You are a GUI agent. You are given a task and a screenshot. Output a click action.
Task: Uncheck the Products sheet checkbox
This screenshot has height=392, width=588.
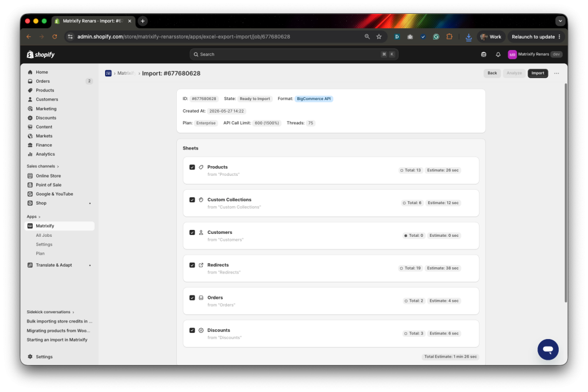192,167
